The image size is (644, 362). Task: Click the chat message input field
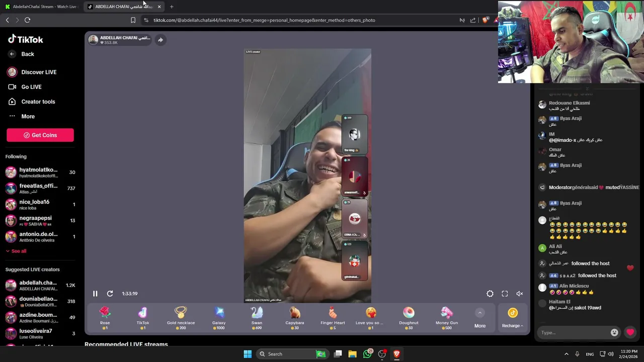(x=573, y=332)
